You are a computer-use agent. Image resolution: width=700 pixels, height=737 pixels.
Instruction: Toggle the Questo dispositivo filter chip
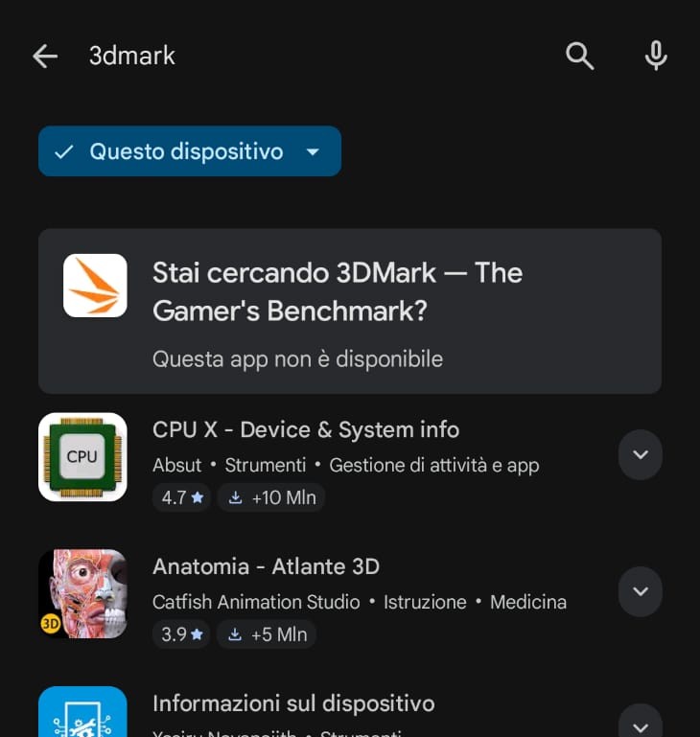click(171, 151)
